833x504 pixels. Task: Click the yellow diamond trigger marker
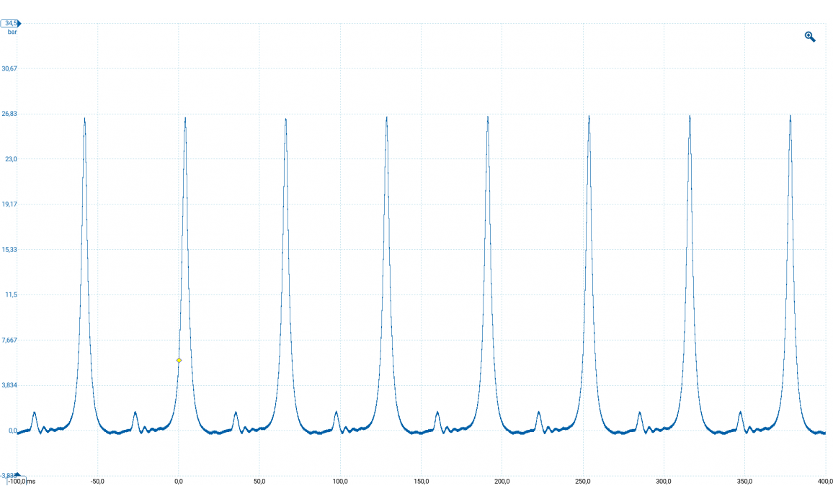(x=179, y=360)
